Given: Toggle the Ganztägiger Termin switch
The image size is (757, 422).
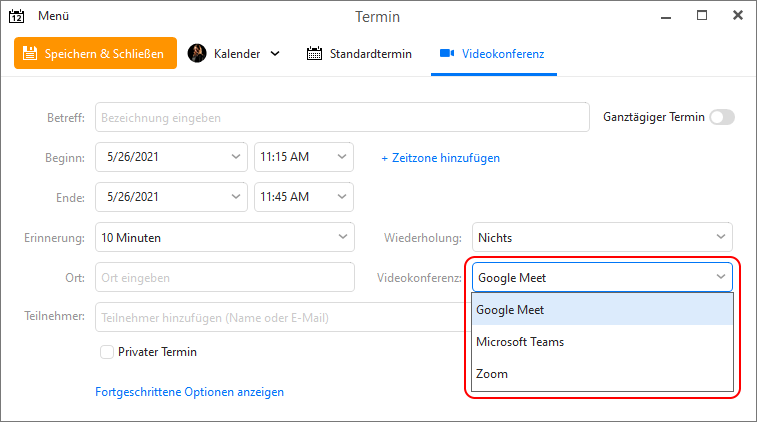Looking at the screenshot, I should (x=722, y=117).
